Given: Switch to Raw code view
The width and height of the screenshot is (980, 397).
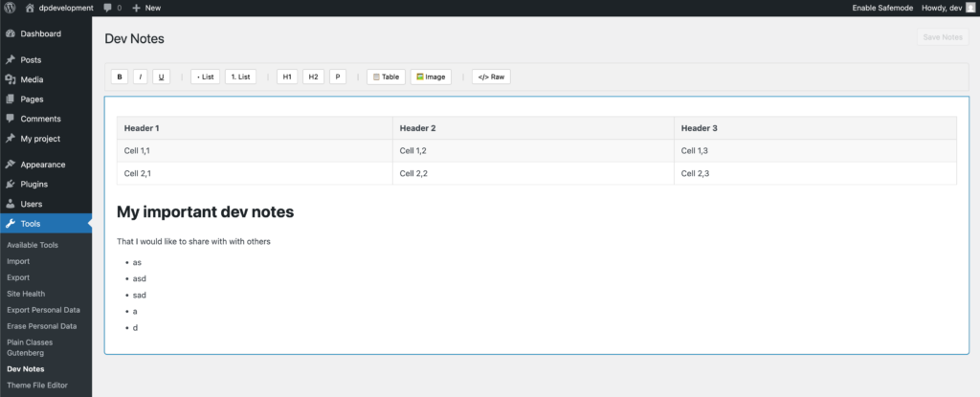Looking at the screenshot, I should 491,77.
